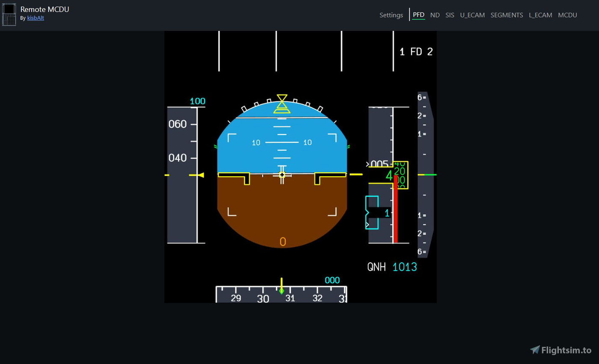The width and height of the screenshot is (599, 364).
Task: Click the red radio altimeter bar
Action: coord(396,210)
